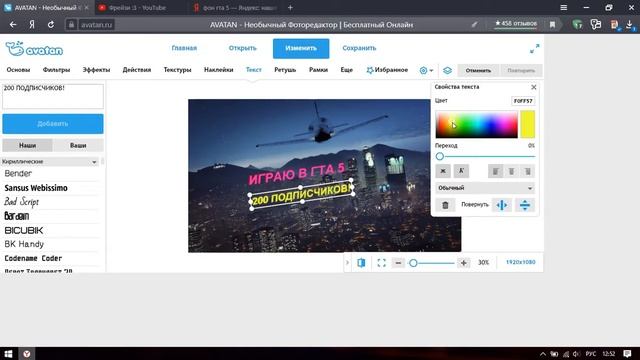
Task: Open the Кириллические font category dropdown
Action: (x=49, y=162)
